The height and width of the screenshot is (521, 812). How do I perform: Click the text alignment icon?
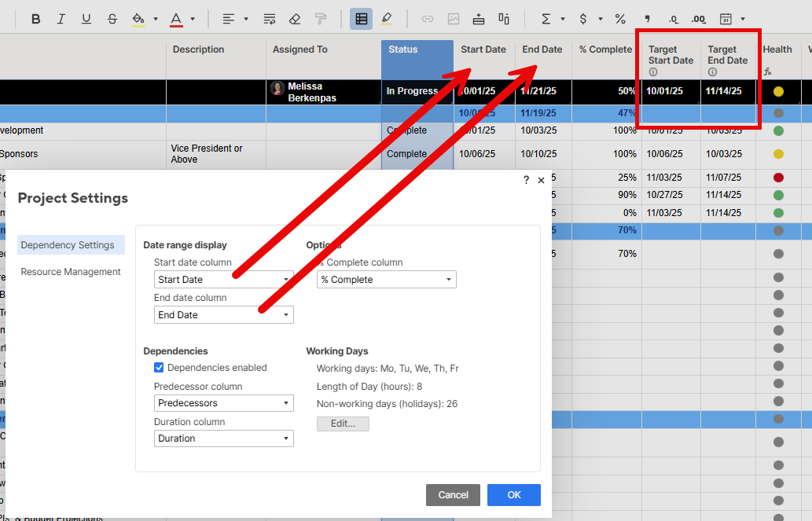pos(228,19)
